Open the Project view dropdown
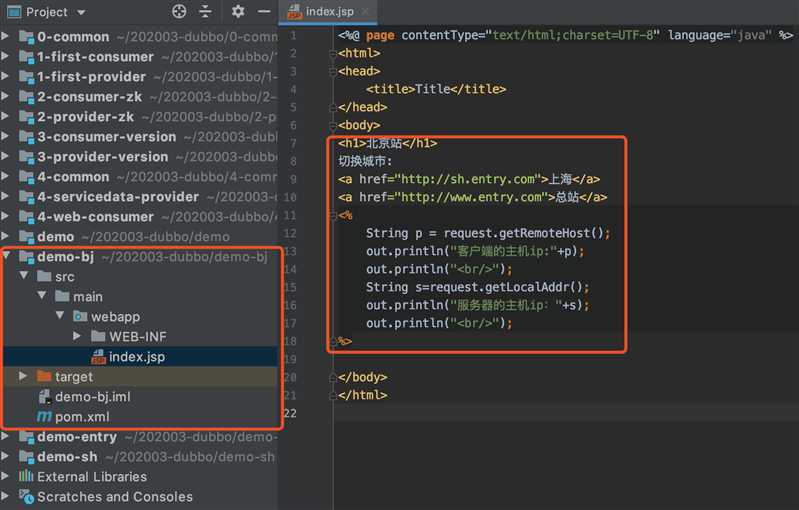Viewport: 799px width, 510px height. click(80, 12)
